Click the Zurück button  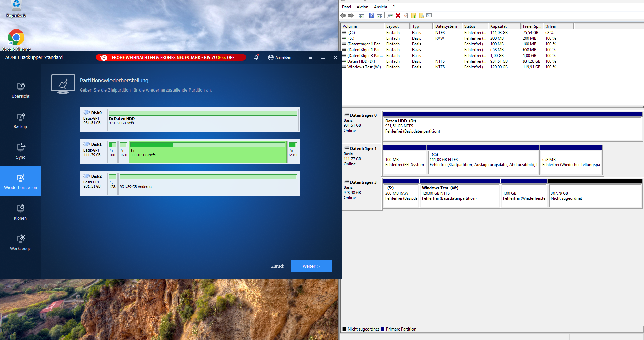coord(277,266)
